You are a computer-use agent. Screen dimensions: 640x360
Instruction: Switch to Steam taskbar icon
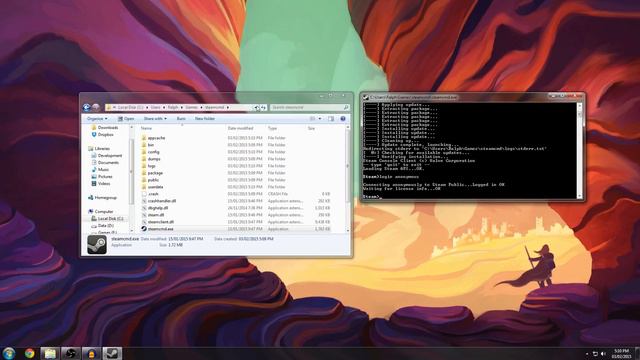(x=111, y=353)
